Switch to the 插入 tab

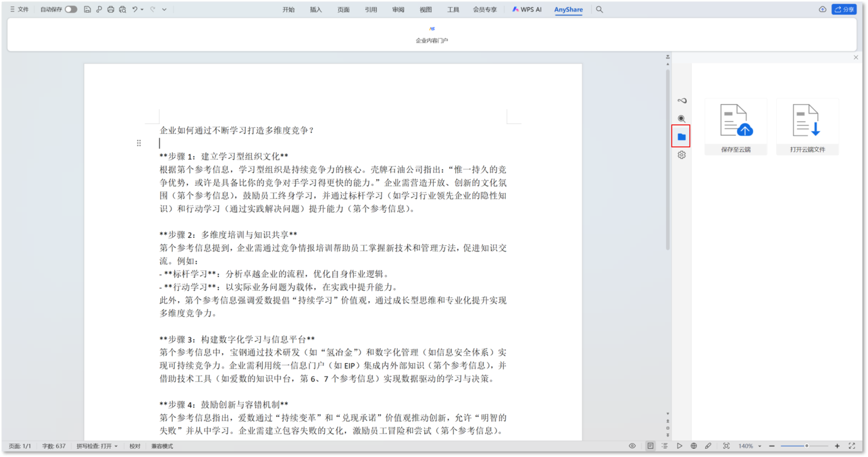[x=316, y=9]
